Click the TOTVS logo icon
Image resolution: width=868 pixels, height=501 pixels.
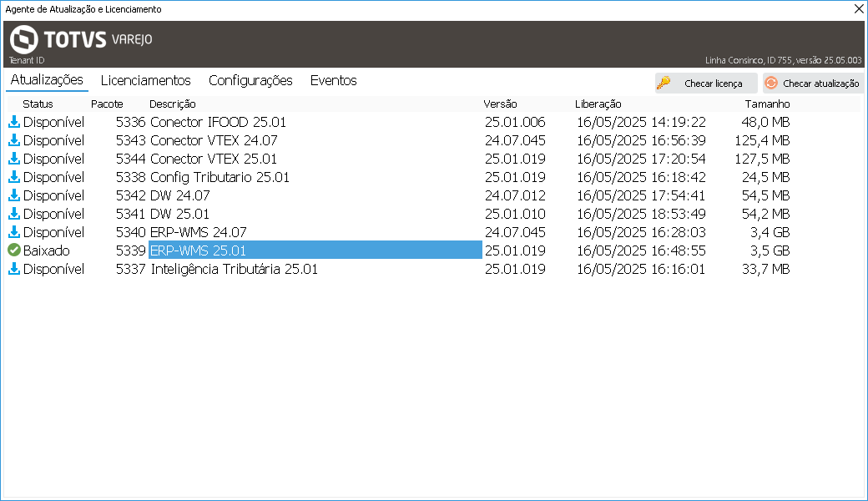[x=24, y=39]
